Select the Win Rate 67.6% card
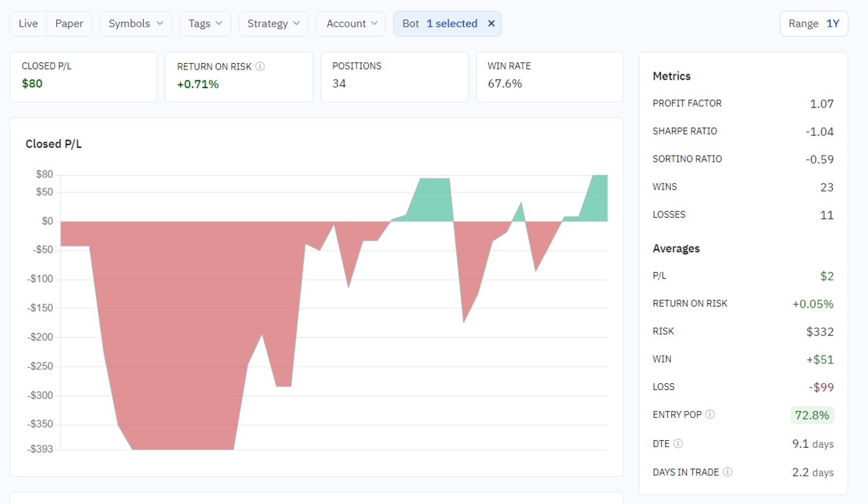The height and width of the screenshot is (504, 868). [550, 76]
